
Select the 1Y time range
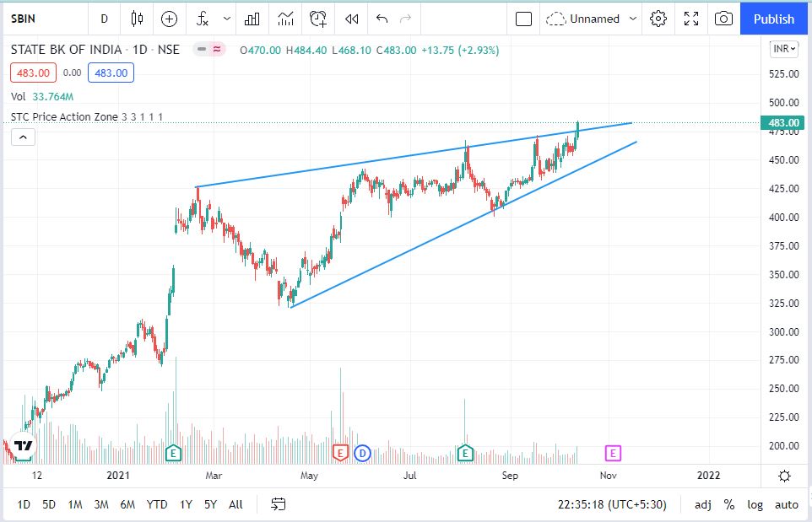coord(186,504)
